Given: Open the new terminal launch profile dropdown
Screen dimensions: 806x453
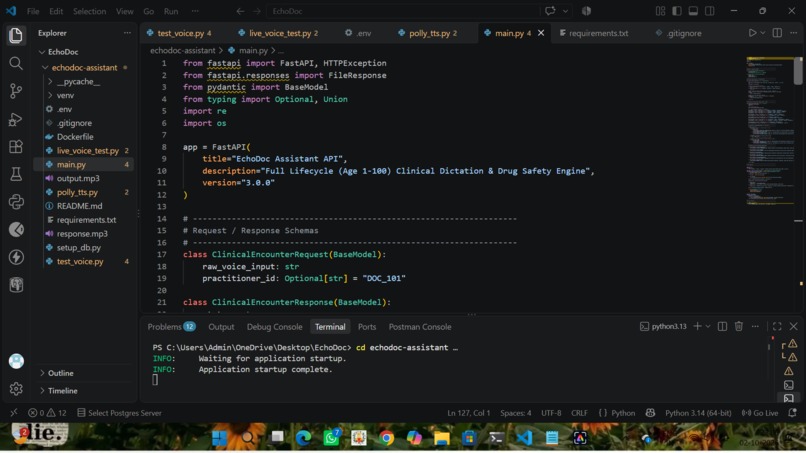Looking at the screenshot, I should coord(708,327).
